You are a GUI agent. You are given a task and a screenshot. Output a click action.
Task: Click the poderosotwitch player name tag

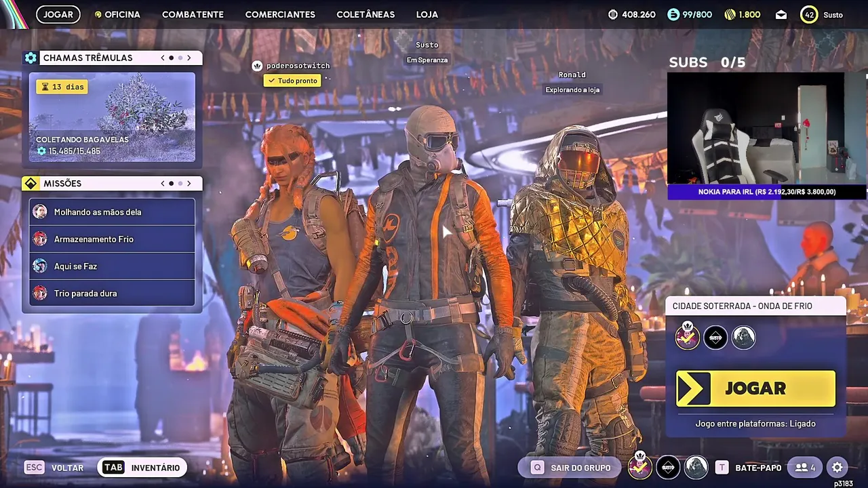tap(298, 66)
